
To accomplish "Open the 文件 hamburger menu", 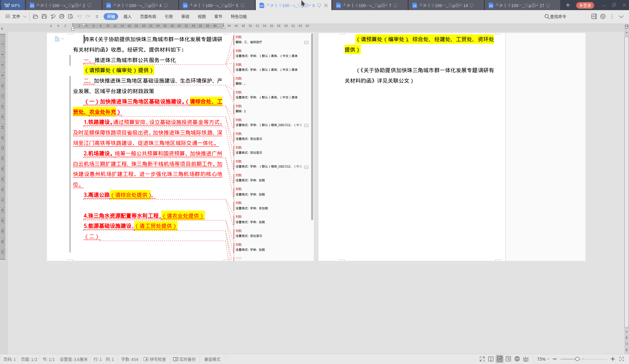I will pyautogui.click(x=13, y=16).
